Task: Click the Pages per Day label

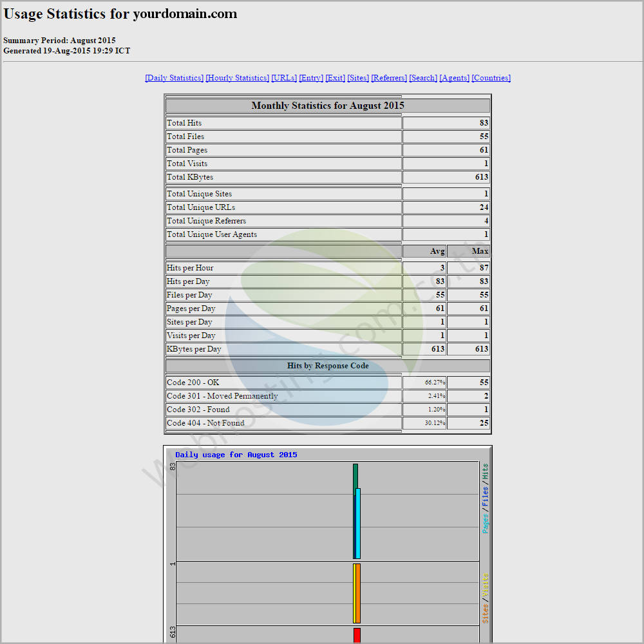Action: tap(191, 308)
